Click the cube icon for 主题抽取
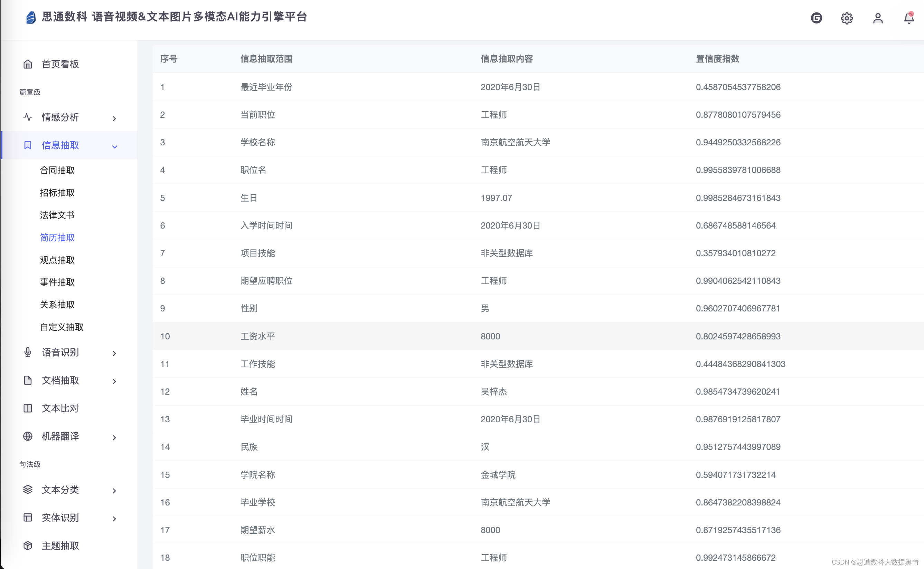 point(28,546)
